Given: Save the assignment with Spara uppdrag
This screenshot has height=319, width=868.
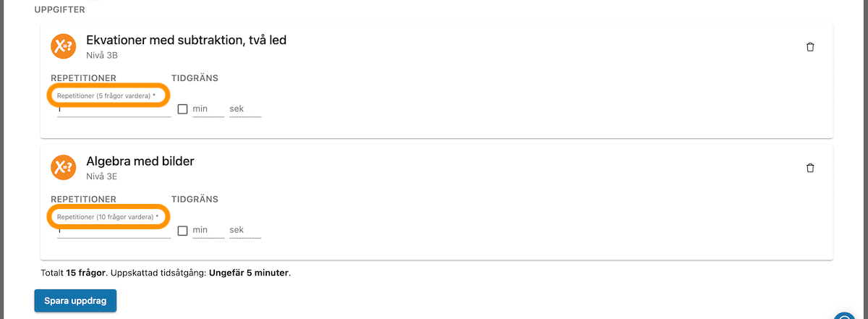Looking at the screenshot, I should pyautogui.click(x=75, y=301).
